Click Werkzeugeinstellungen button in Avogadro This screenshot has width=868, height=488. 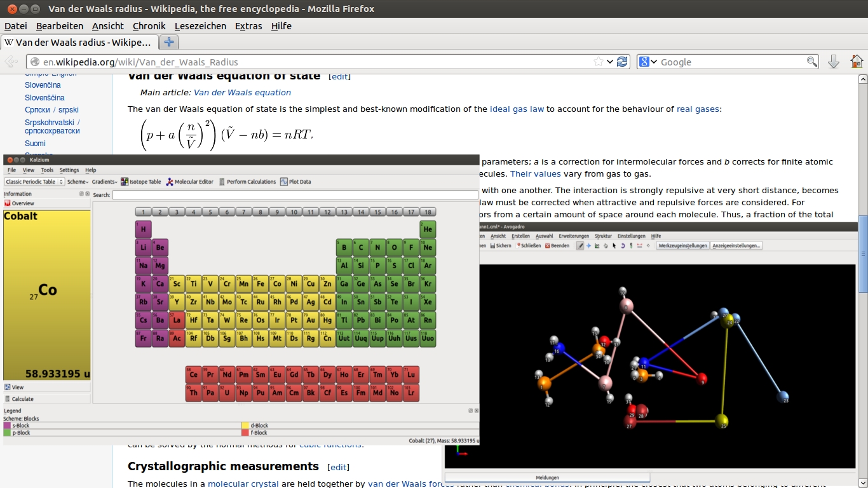(682, 246)
